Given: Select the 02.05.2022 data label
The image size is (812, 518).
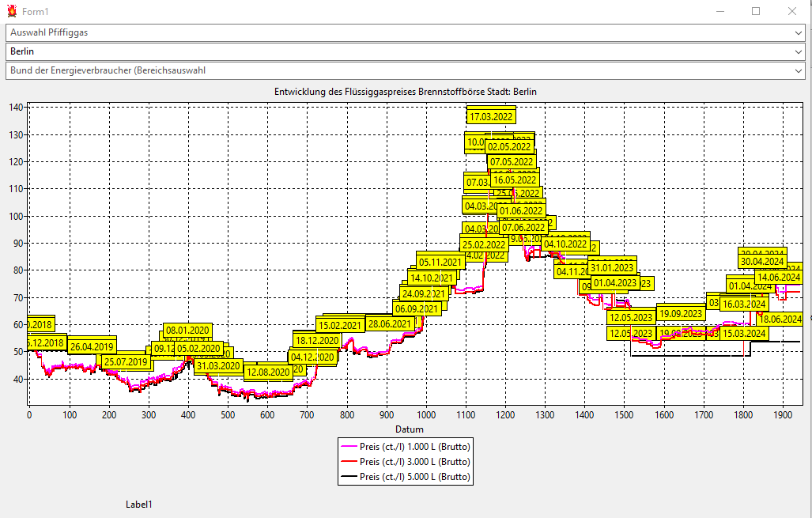Looking at the screenshot, I should point(509,146).
